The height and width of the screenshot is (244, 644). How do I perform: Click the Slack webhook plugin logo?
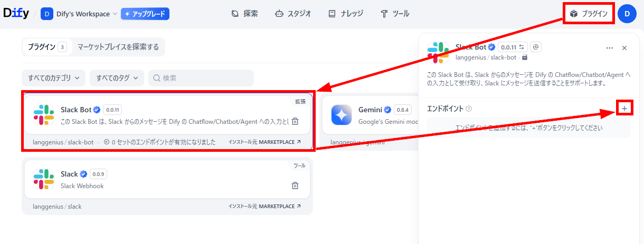(44, 179)
